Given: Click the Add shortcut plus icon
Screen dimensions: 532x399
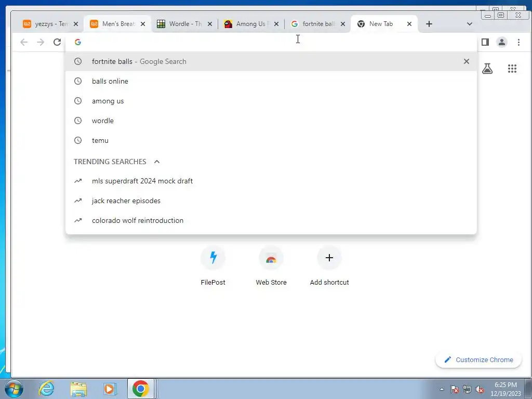Looking at the screenshot, I should click(x=329, y=258).
